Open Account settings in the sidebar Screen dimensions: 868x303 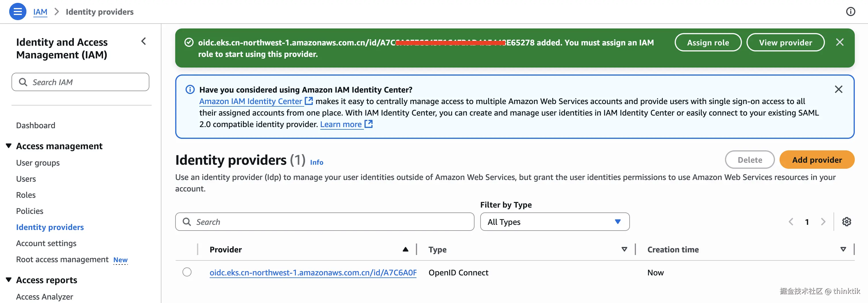(46, 243)
